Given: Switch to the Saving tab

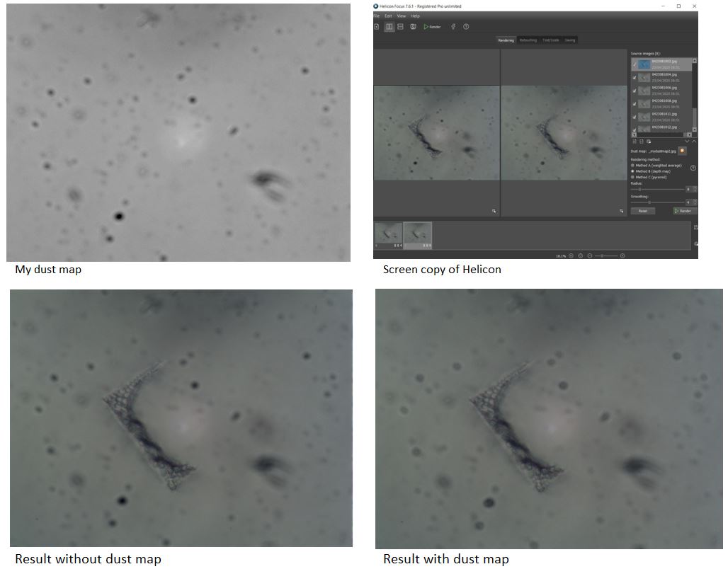Looking at the screenshot, I should click(x=570, y=40).
